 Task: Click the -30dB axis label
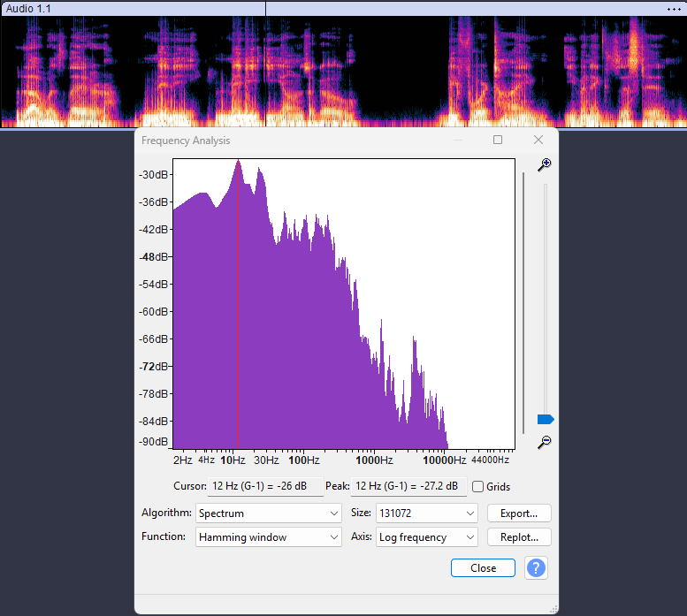[153, 175]
